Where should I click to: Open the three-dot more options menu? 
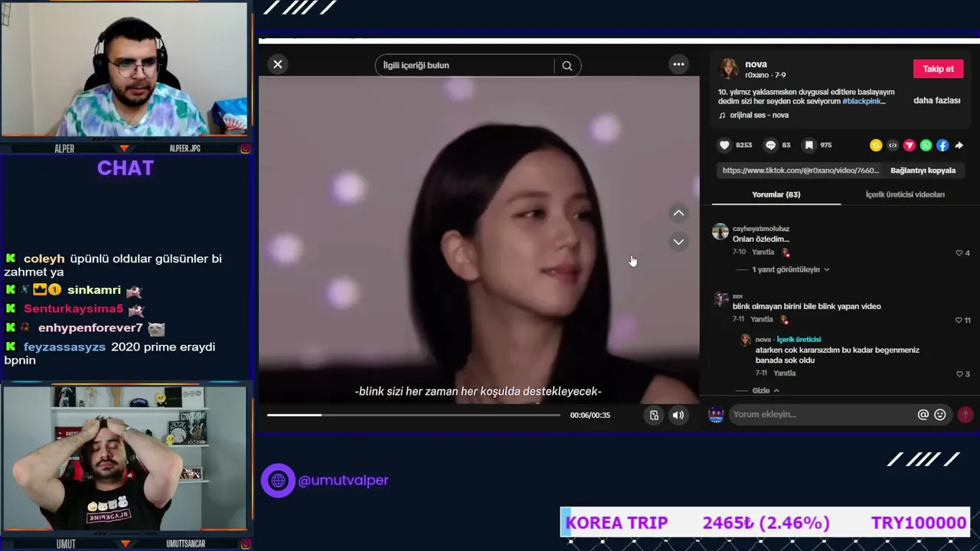coord(678,64)
